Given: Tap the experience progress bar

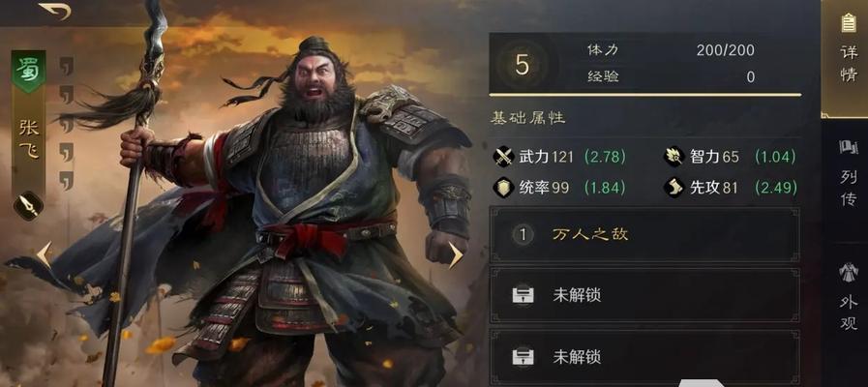Looking at the screenshot, I should click(x=644, y=95).
